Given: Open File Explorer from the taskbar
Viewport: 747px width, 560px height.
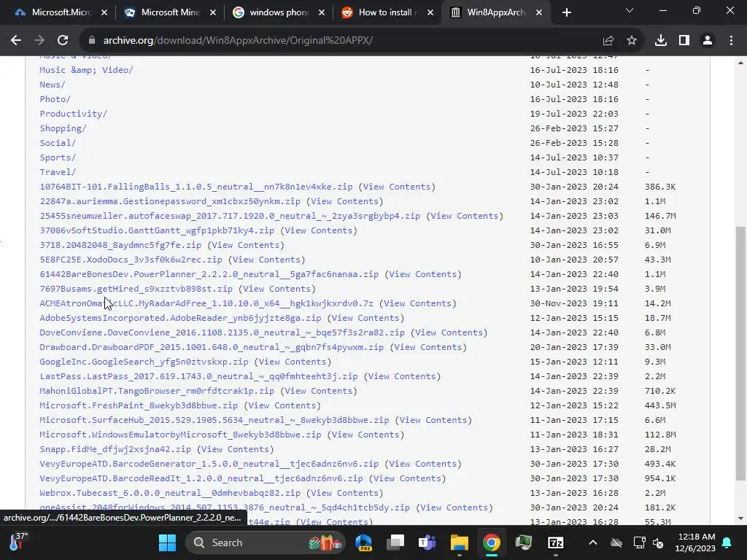Looking at the screenshot, I should click(460, 542).
